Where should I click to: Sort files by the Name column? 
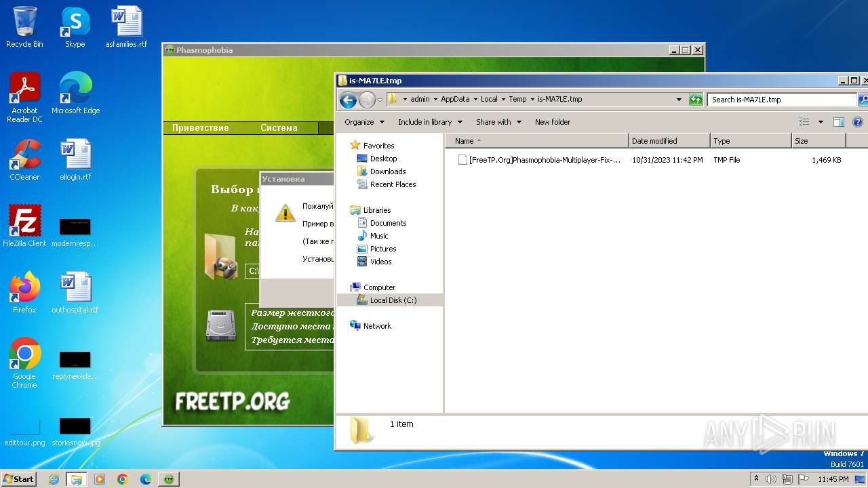537,141
